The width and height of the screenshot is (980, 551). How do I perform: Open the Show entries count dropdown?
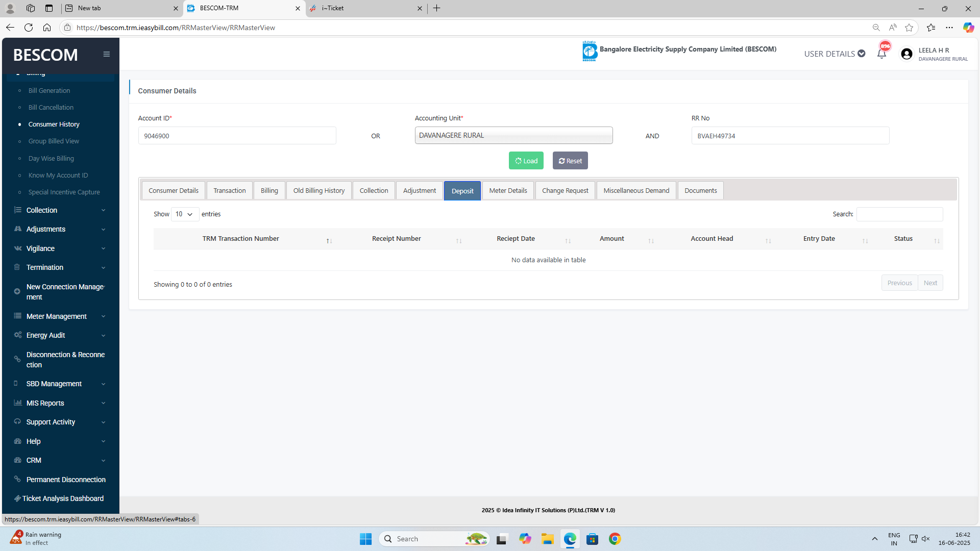(184, 214)
